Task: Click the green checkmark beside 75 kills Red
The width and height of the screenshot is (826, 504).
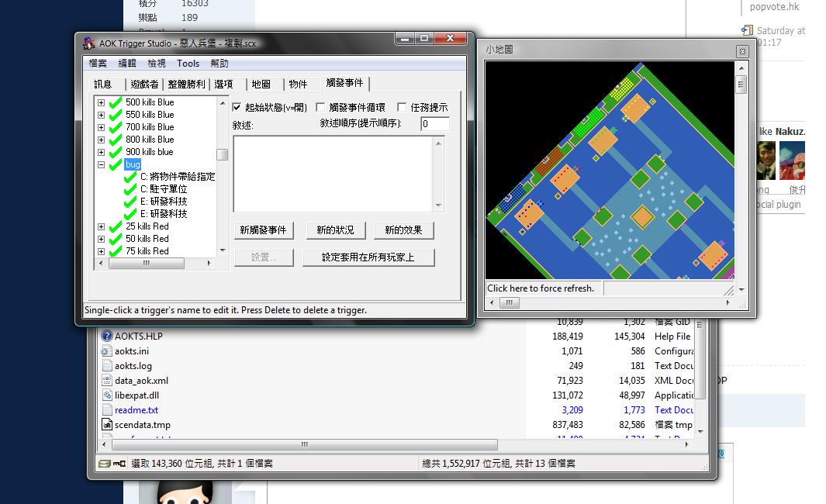Action: point(116,251)
